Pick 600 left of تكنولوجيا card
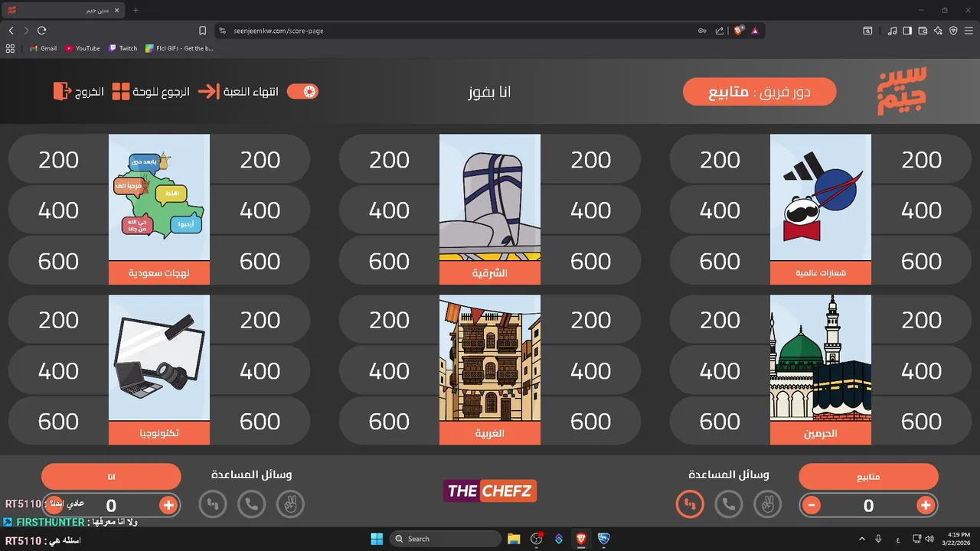 point(59,421)
